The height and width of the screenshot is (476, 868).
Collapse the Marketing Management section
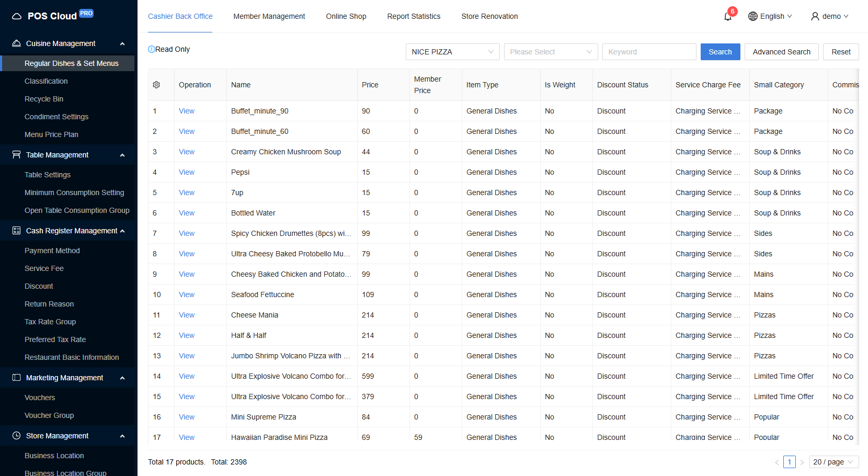point(122,378)
